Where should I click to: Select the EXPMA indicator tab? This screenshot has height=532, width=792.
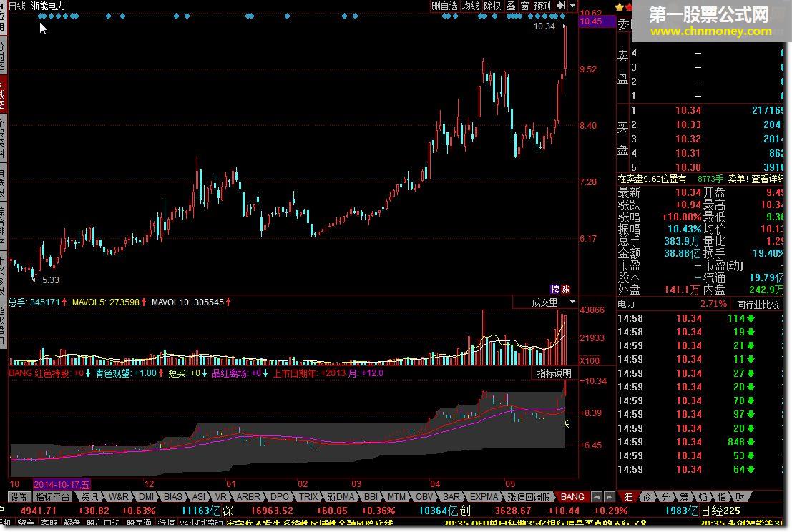(484, 497)
